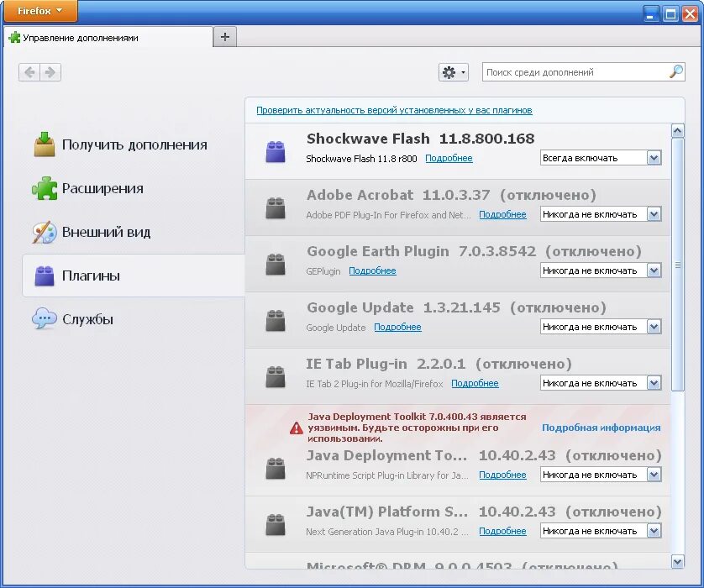Open Shockwave Flash Всегда включать dropdown
The width and height of the screenshot is (704, 588).
coord(601,158)
